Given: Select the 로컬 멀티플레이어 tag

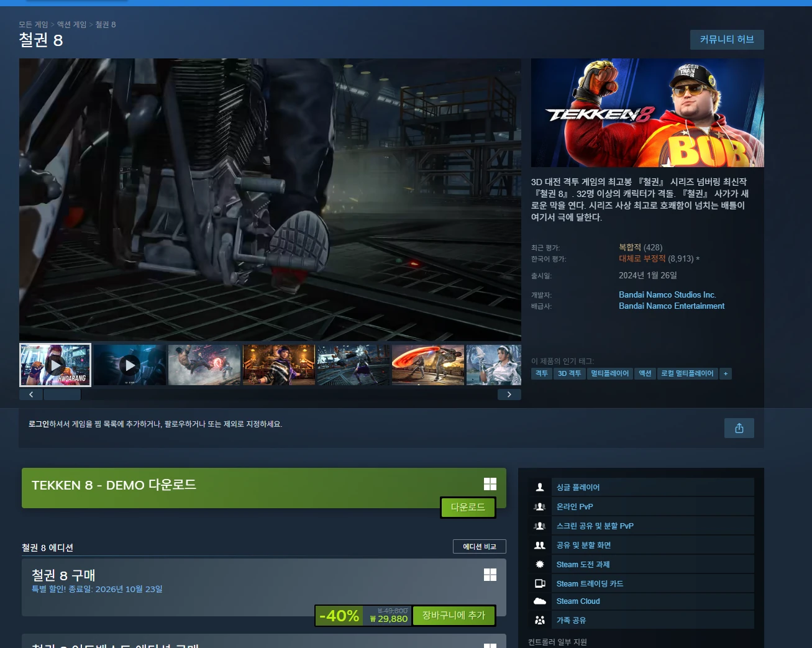Looking at the screenshot, I should pos(687,373).
